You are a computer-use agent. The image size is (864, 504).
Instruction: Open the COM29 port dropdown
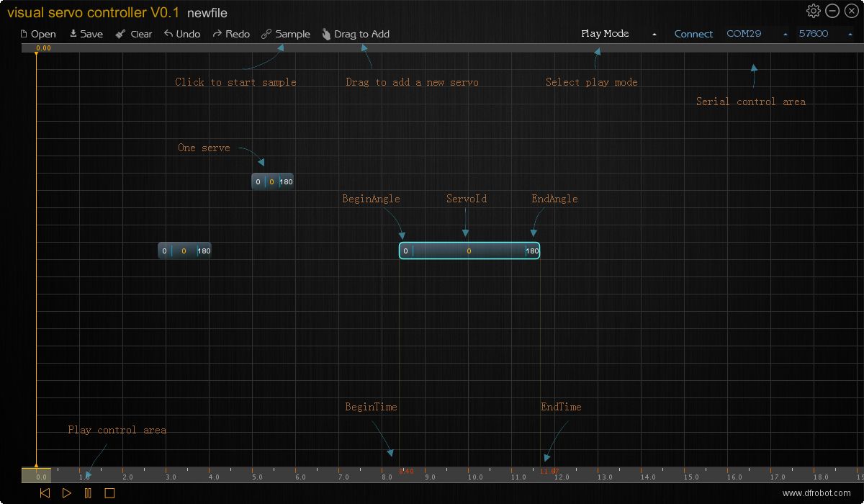click(757, 34)
